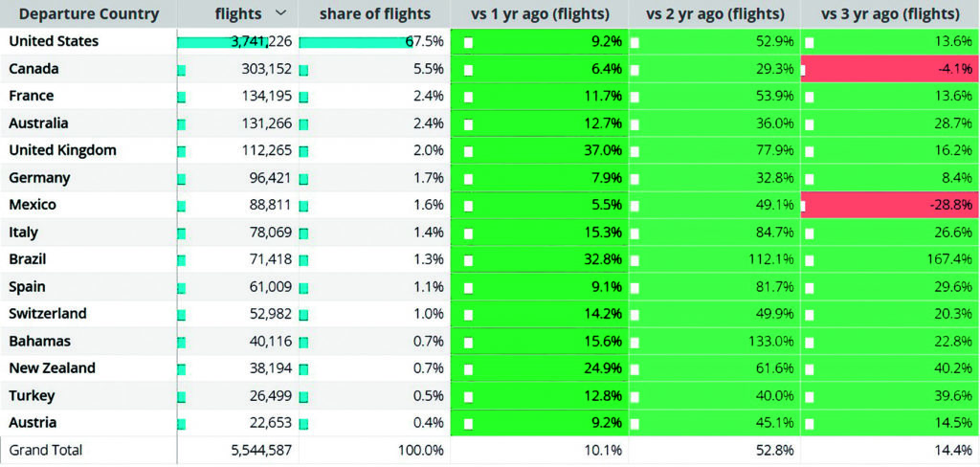This screenshot has height=467, width=980.
Task: Click Bahamas' 133.0% vs 2 yr cell
Action: [x=714, y=342]
